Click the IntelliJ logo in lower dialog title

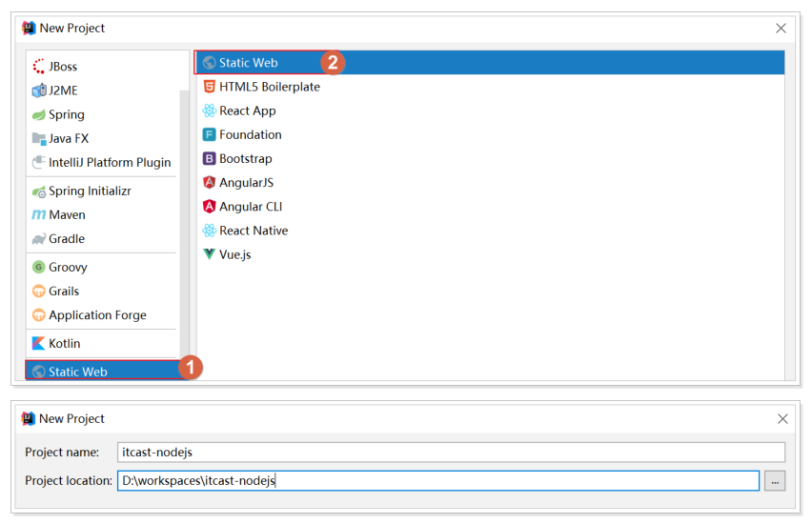[29, 418]
